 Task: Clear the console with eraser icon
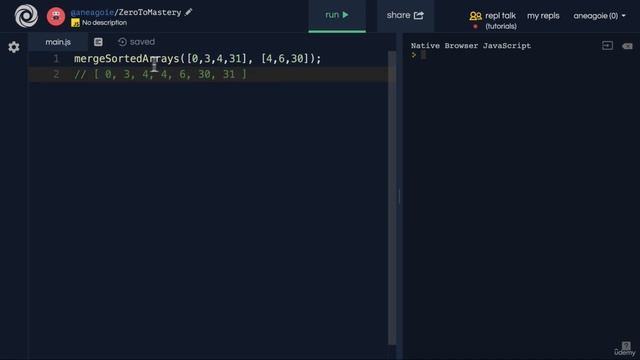[x=627, y=46]
